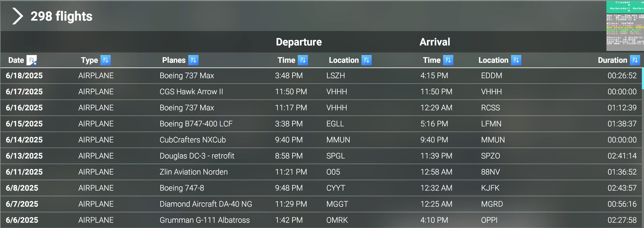This screenshot has width=644, height=228.
Task: Sort by Planes using its sort icon
Action: 193,60
